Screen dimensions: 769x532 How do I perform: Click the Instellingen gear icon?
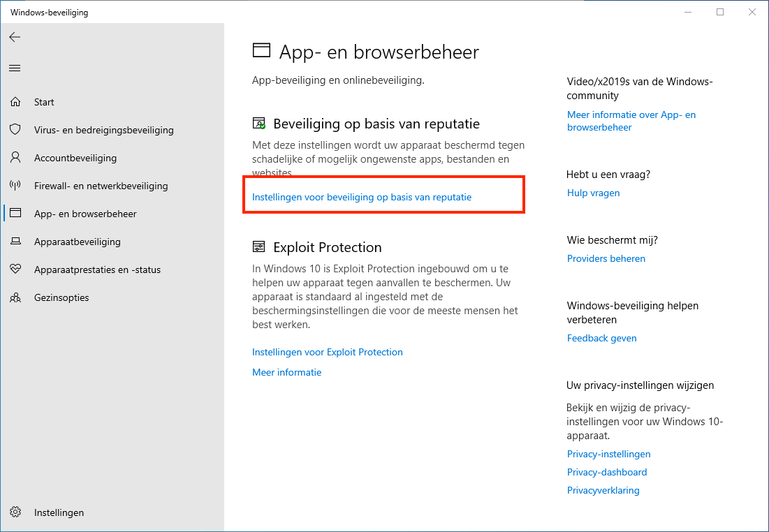point(15,512)
